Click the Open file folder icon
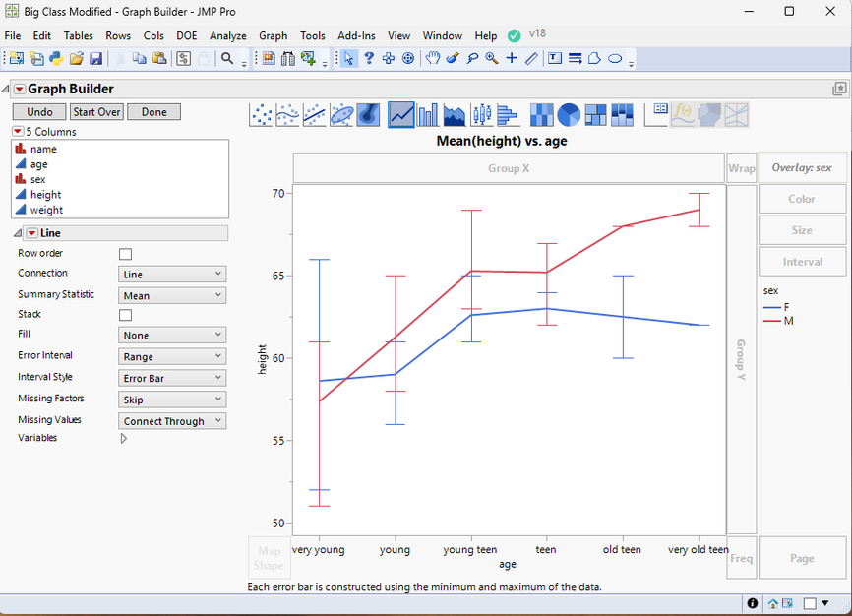Image resolution: width=852 pixels, height=616 pixels. 76,58
